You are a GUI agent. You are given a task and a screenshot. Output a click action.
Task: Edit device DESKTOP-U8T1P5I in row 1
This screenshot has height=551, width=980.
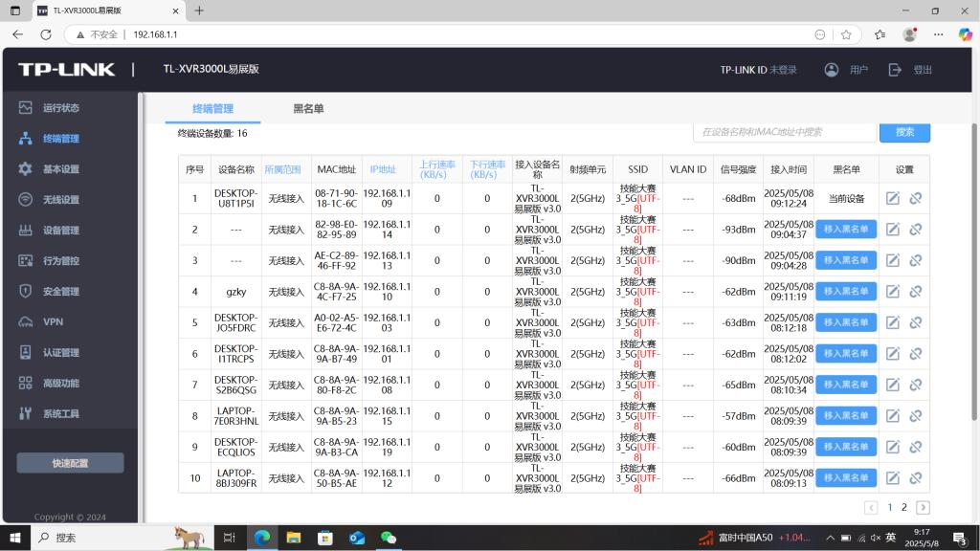pyautogui.click(x=893, y=198)
